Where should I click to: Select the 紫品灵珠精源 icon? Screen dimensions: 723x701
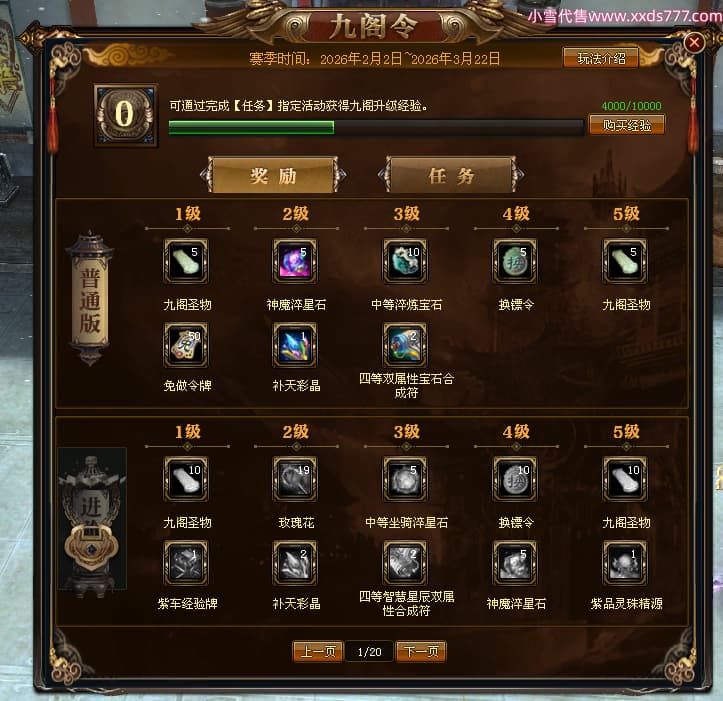(x=625, y=563)
